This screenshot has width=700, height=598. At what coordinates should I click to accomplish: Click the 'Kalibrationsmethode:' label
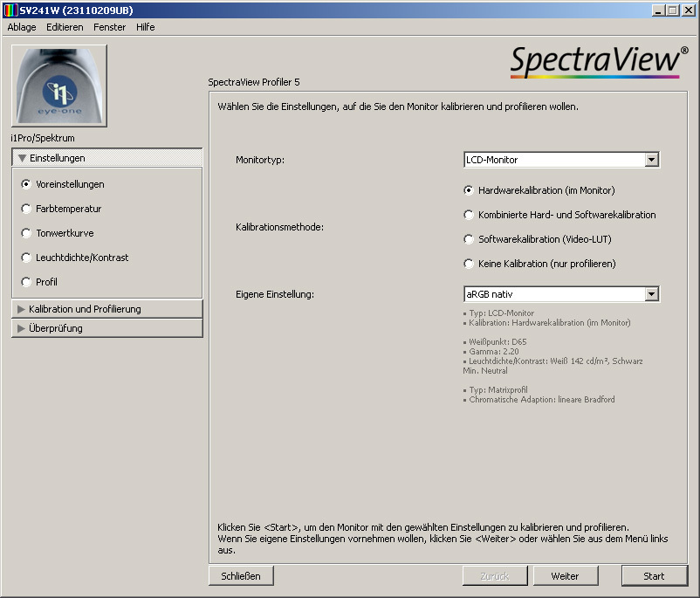pos(280,227)
